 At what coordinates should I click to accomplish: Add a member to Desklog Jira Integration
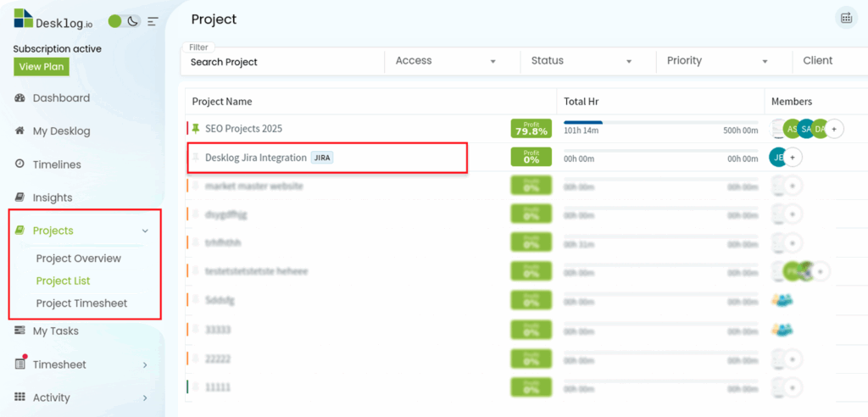coord(793,158)
